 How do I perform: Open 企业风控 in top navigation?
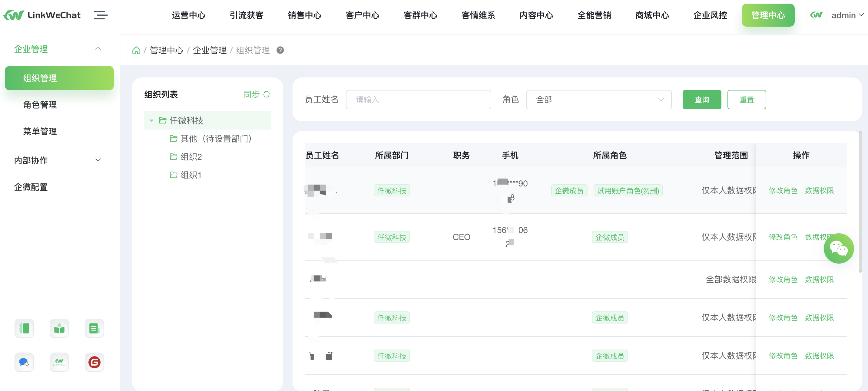pyautogui.click(x=710, y=15)
